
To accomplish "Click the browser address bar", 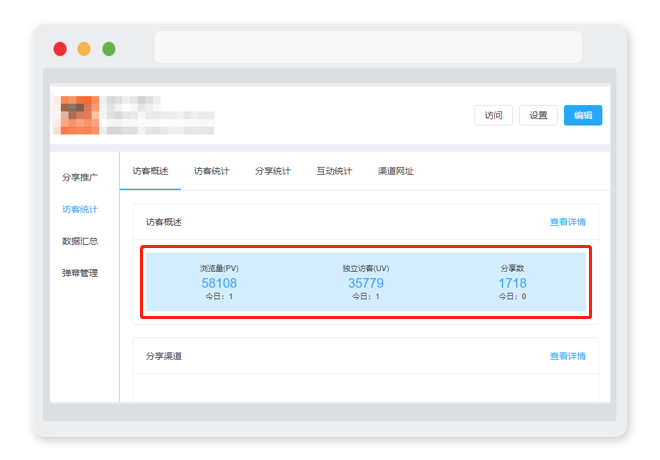I will coord(368,47).
